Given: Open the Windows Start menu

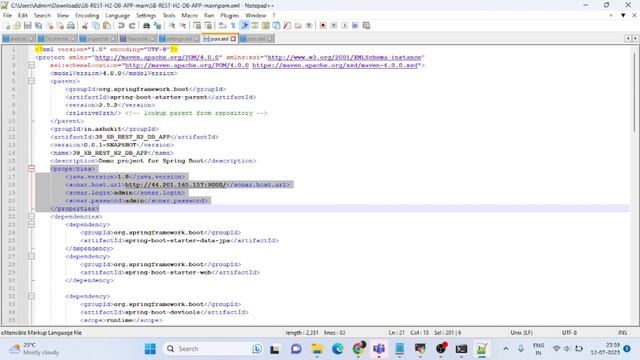Looking at the screenshot, I should pyautogui.click(x=150, y=349).
